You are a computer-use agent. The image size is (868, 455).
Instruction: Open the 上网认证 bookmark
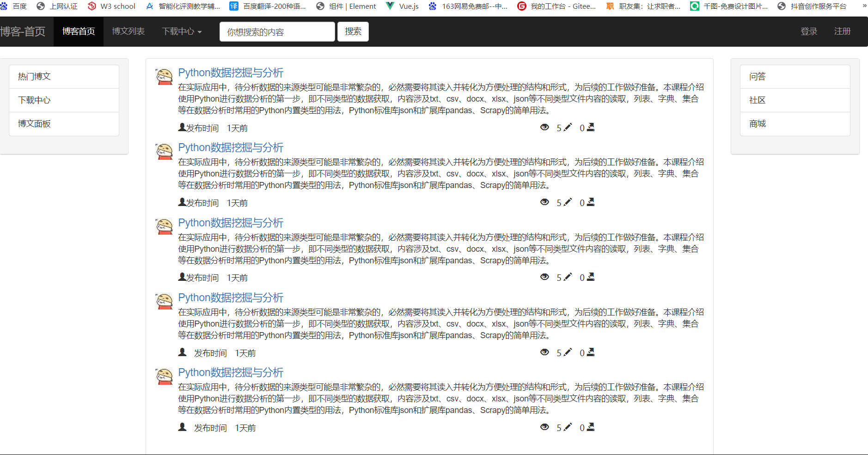tap(57, 6)
